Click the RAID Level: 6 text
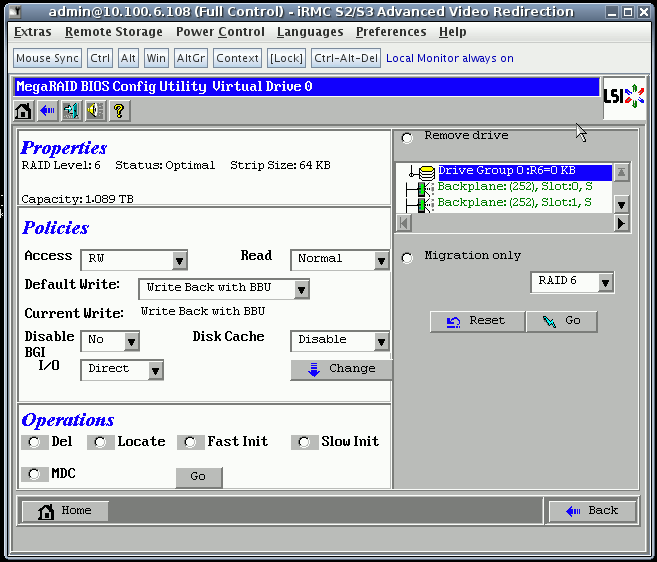The height and width of the screenshot is (562, 657). pyautogui.click(x=61, y=166)
